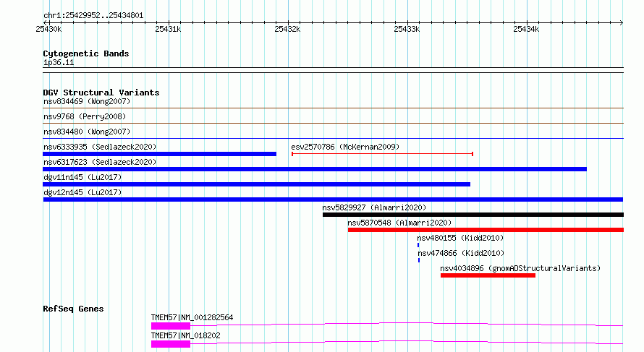Click the dgv11n145 (Lu2017) label
The height and width of the screenshot is (352, 644).
pos(82,177)
